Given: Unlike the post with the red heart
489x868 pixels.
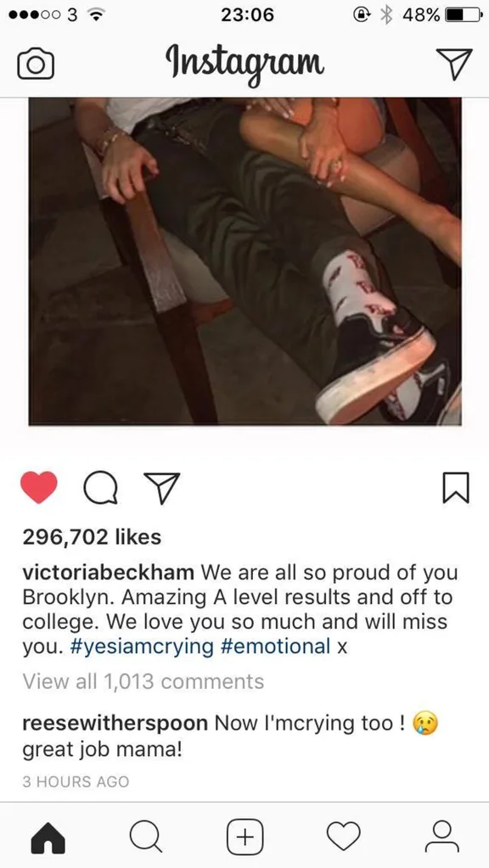Looking at the screenshot, I should tap(39, 487).
